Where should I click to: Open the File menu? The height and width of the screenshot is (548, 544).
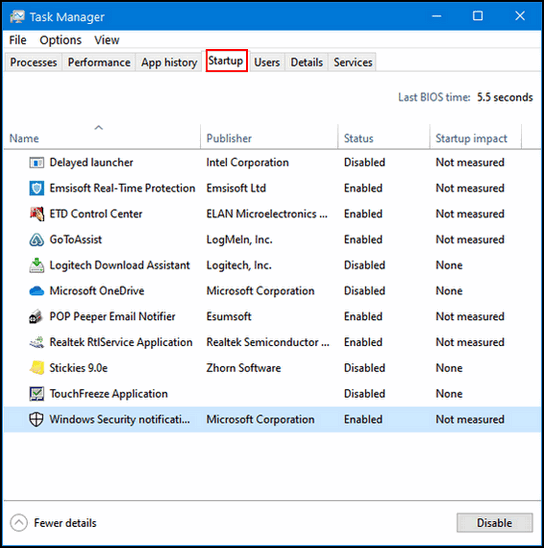(18, 40)
